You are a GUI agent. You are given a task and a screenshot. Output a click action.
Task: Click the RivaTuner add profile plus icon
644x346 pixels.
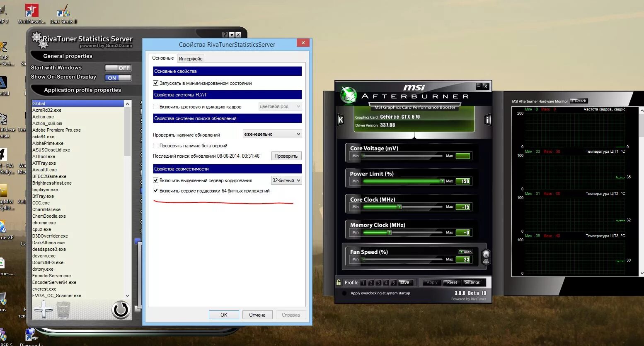(x=44, y=309)
